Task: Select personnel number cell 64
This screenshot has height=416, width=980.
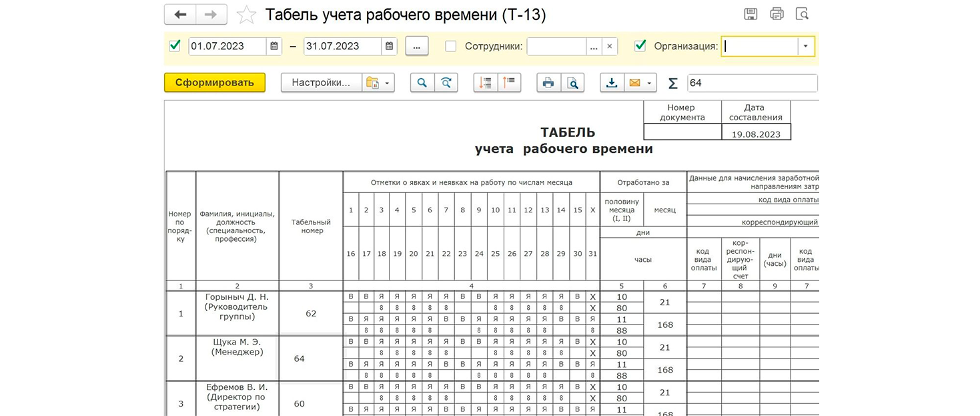Action: (x=311, y=358)
